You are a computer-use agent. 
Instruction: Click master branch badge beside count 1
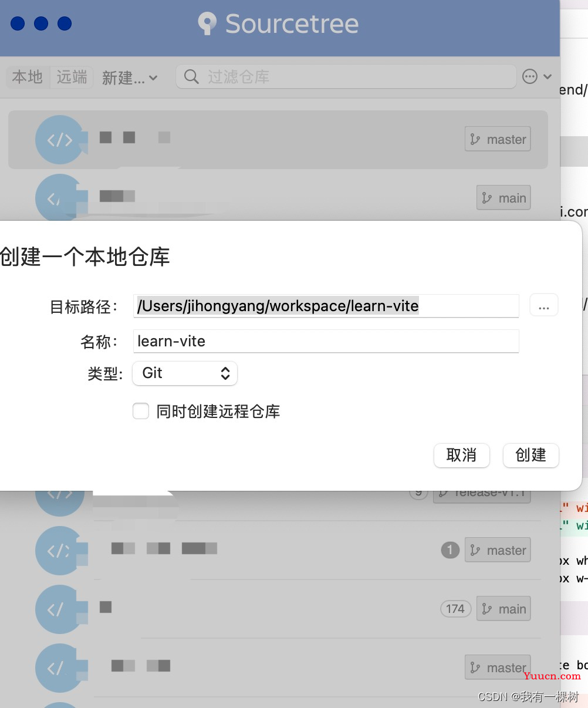tap(498, 550)
